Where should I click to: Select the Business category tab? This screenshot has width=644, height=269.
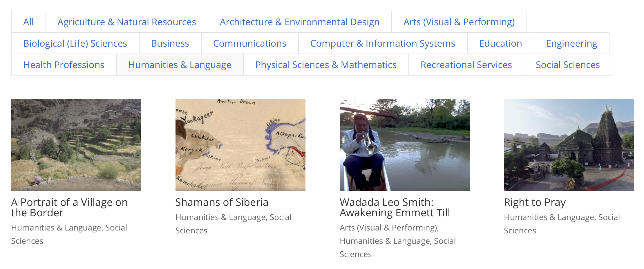click(x=170, y=43)
